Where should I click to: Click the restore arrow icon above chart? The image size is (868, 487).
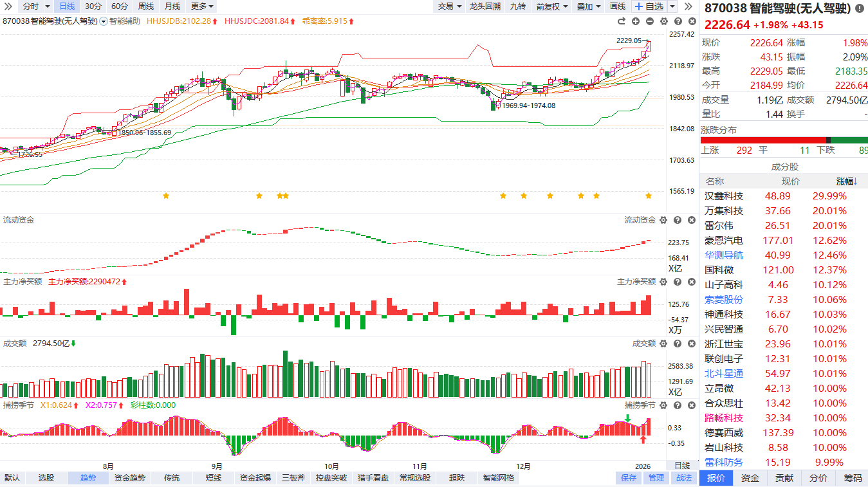pos(622,21)
